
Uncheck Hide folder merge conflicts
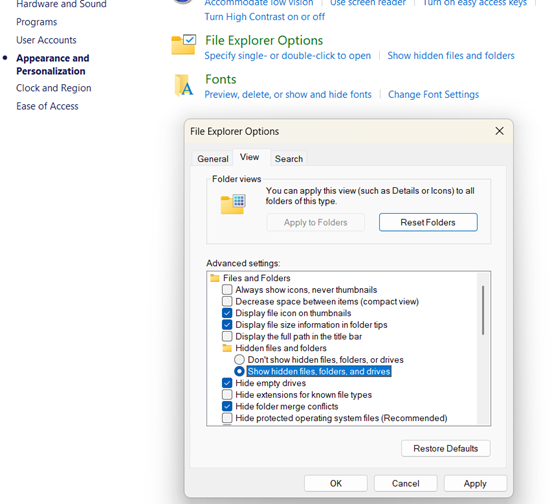point(227,406)
